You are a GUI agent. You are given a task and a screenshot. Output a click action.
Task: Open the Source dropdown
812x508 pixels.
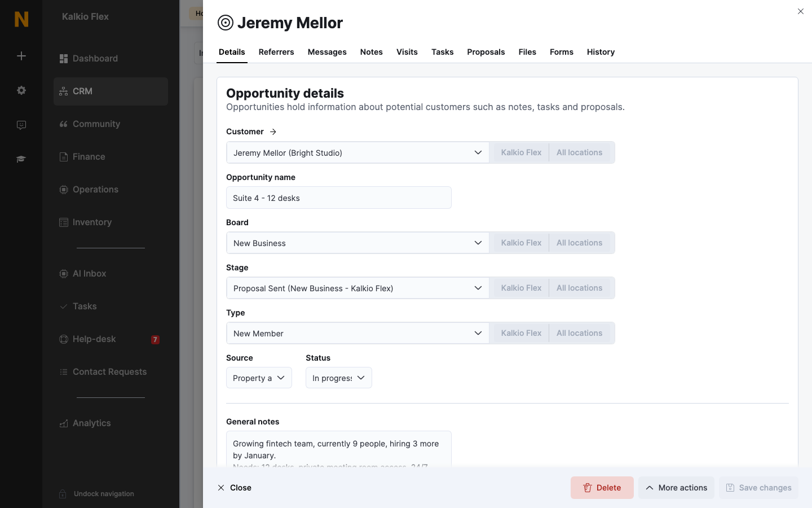pos(259,378)
